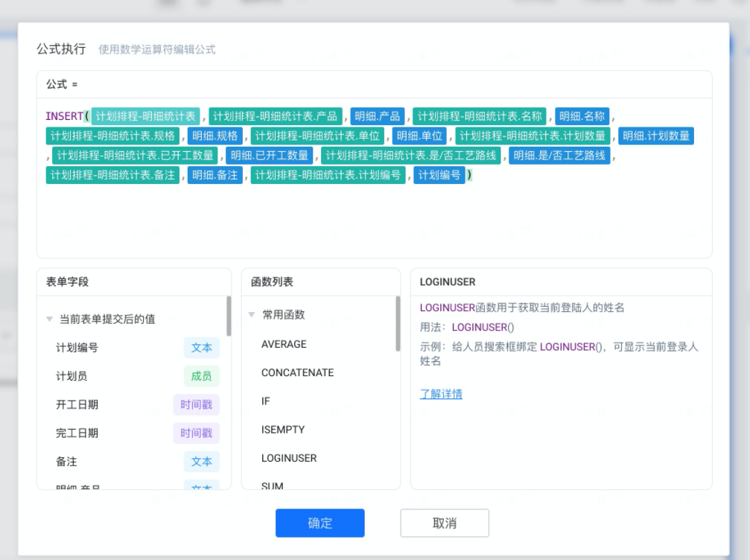This screenshot has height=560, width=750.
Task: Select the 明细.产品 tag
Action: [378, 116]
